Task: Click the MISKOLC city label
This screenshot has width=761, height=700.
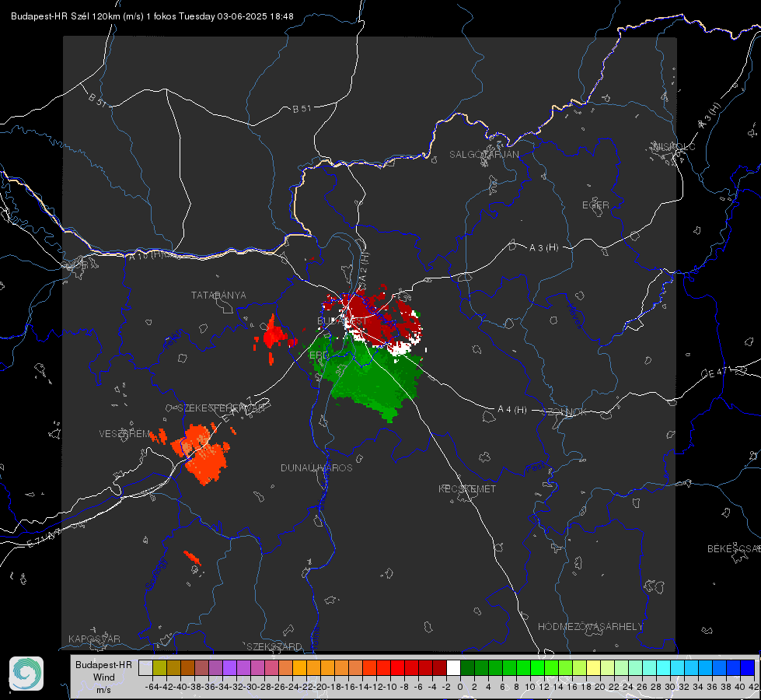Action: [x=674, y=146]
